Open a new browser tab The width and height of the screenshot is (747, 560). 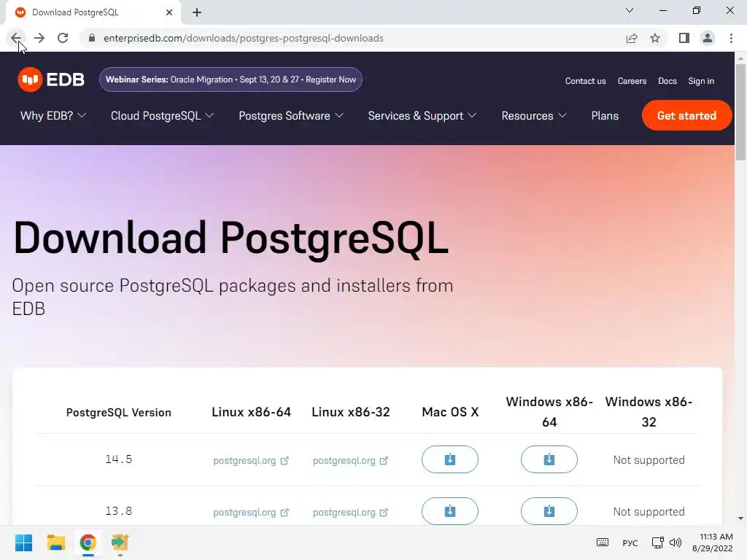(197, 12)
